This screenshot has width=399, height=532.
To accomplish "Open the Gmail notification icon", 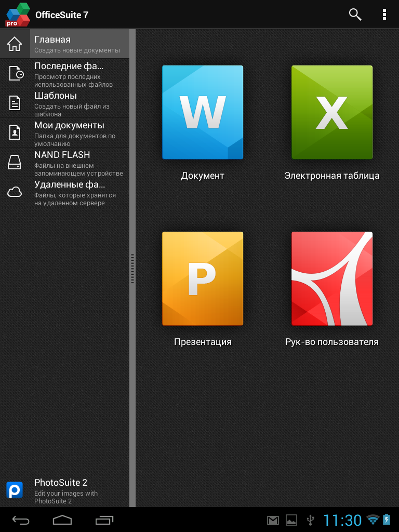I will tap(273, 520).
